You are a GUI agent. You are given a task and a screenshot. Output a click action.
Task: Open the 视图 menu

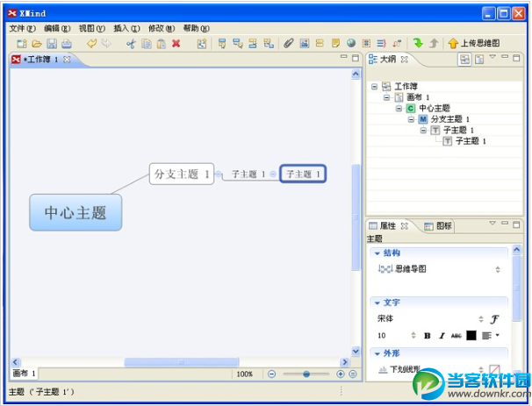point(92,28)
